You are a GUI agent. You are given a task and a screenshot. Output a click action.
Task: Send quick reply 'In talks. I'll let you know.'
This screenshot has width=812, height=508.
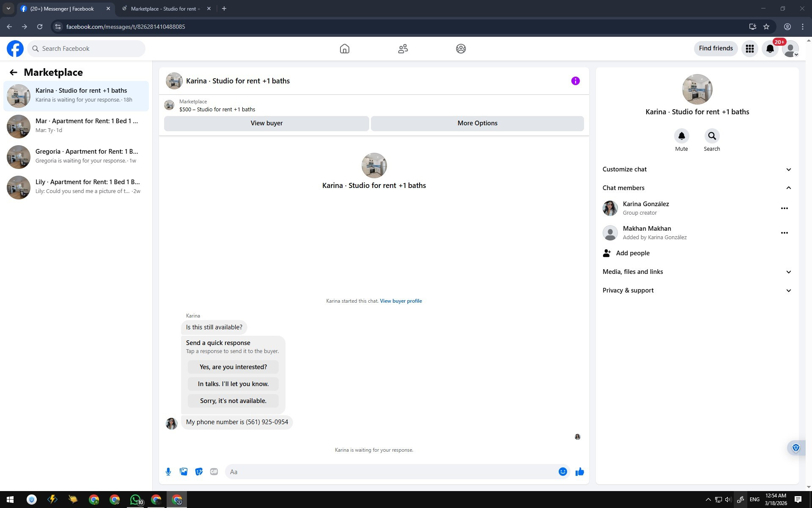pyautogui.click(x=233, y=384)
